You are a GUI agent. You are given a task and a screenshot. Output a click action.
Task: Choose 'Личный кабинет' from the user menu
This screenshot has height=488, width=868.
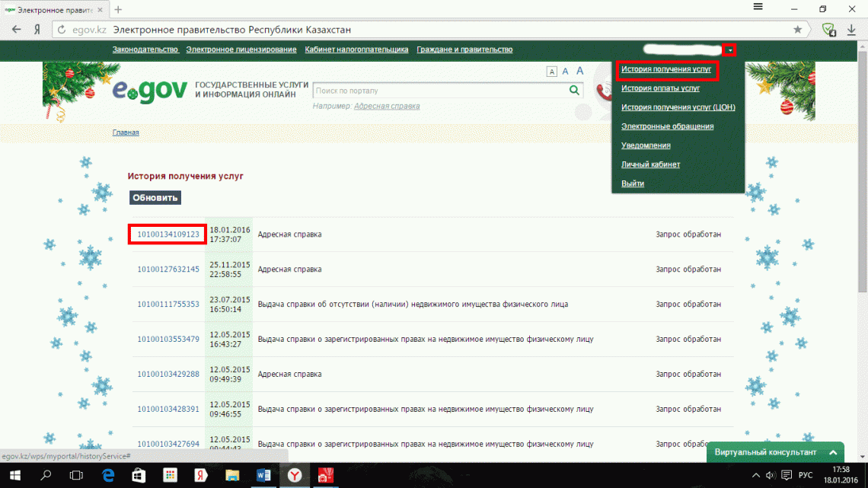[650, 164]
